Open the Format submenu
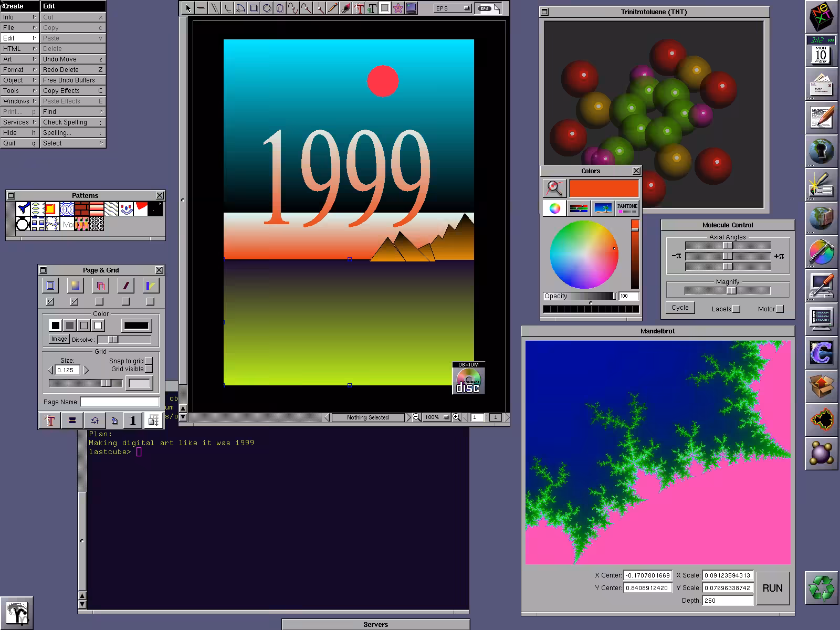This screenshot has width=840, height=630. click(x=20, y=70)
